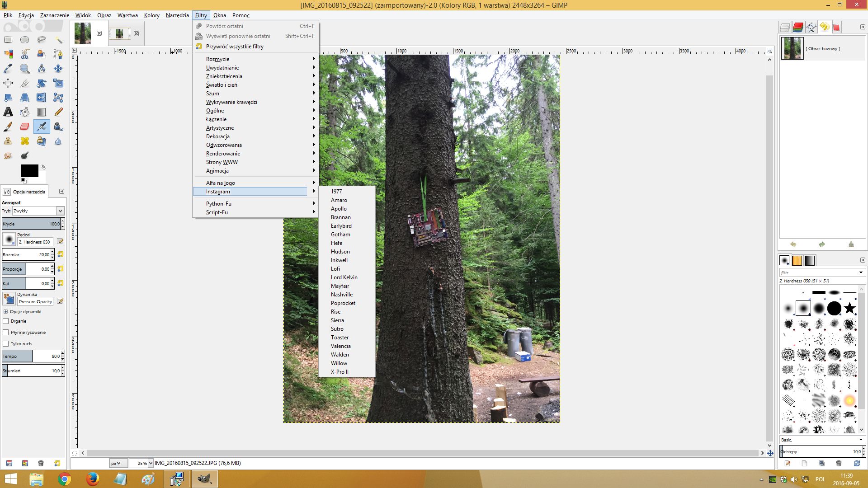868x488 pixels.
Task: Select the Scale tool
Action: pos(58,83)
